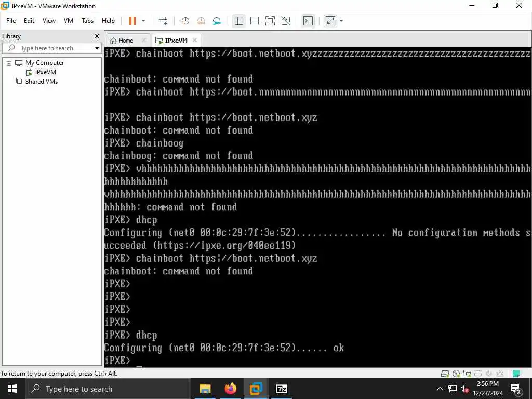Open File Explorer from the taskbar
Image resolution: width=532 pixels, height=399 pixels.
coord(205,389)
